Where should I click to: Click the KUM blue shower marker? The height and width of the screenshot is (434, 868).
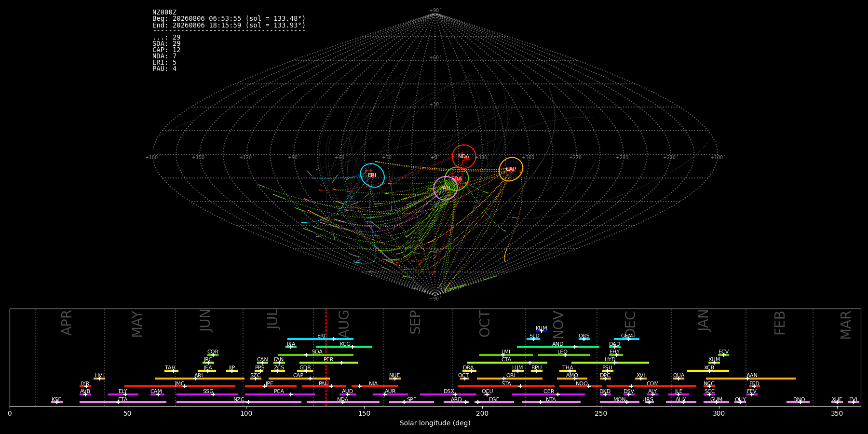542,331
